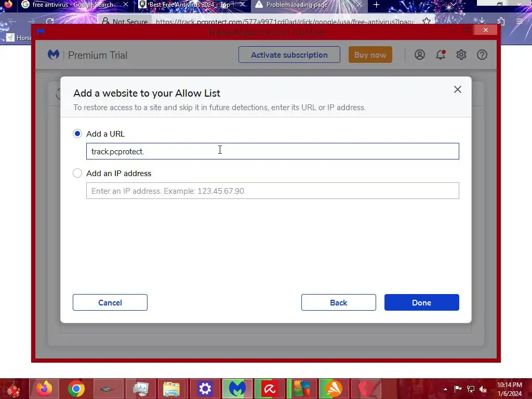Switch to the Problem loading page tab
Viewport: 532px width, 399px height.
point(296,5)
